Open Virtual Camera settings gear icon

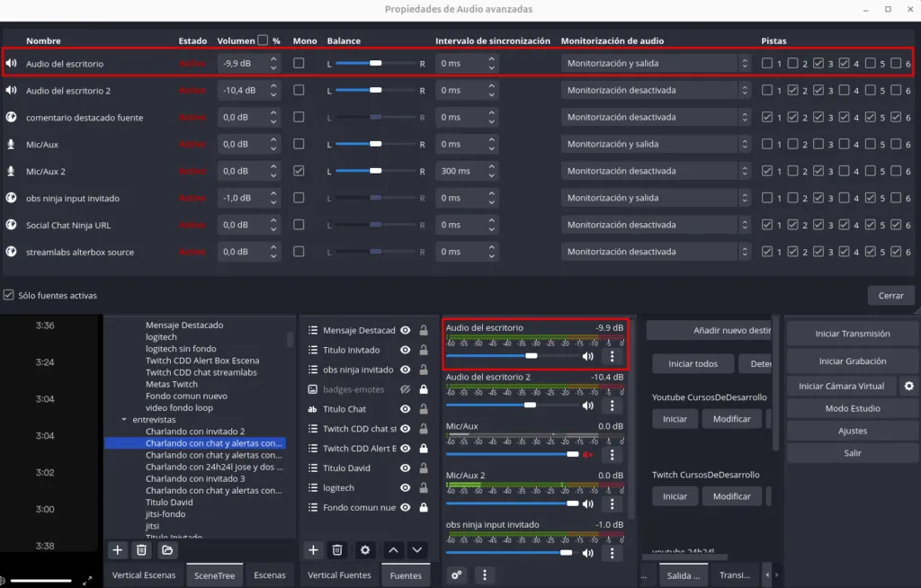908,386
